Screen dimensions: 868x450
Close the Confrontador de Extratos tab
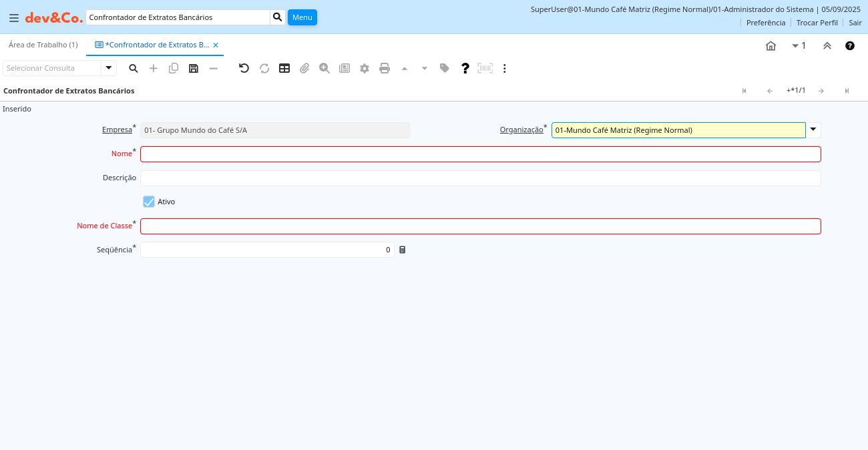pyautogui.click(x=216, y=45)
